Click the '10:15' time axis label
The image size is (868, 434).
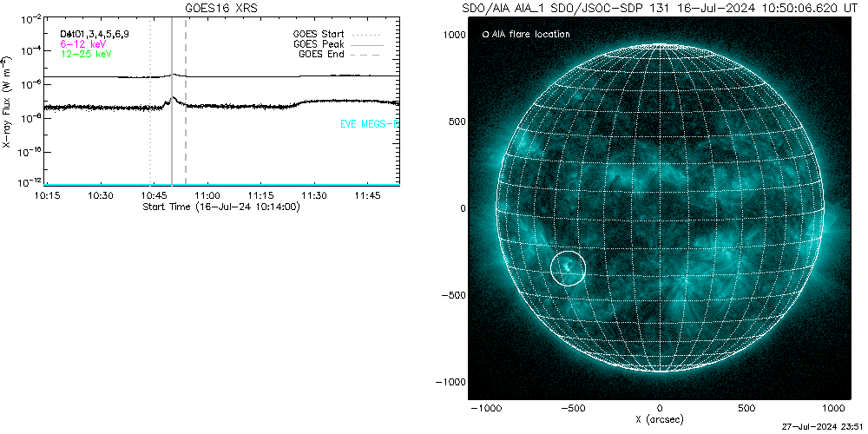pyautogui.click(x=48, y=196)
